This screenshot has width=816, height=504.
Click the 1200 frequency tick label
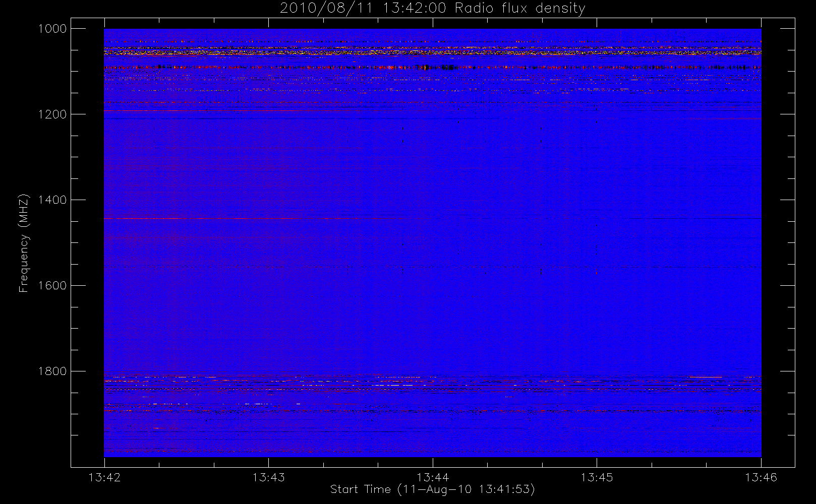(52, 114)
